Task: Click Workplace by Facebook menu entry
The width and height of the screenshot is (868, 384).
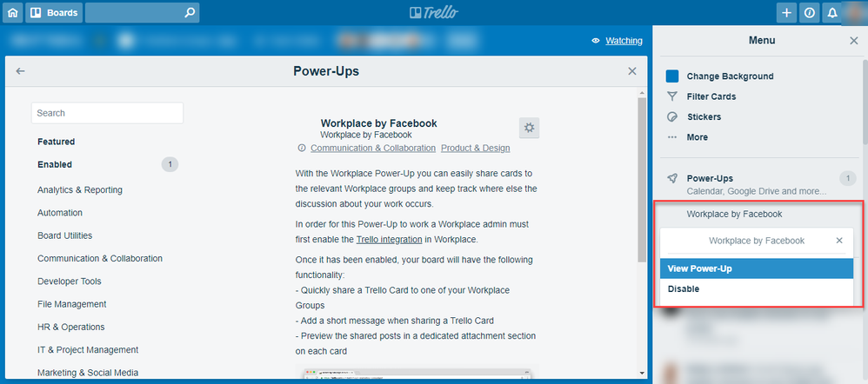Action: pyautogui.click(x=734, y=214)
